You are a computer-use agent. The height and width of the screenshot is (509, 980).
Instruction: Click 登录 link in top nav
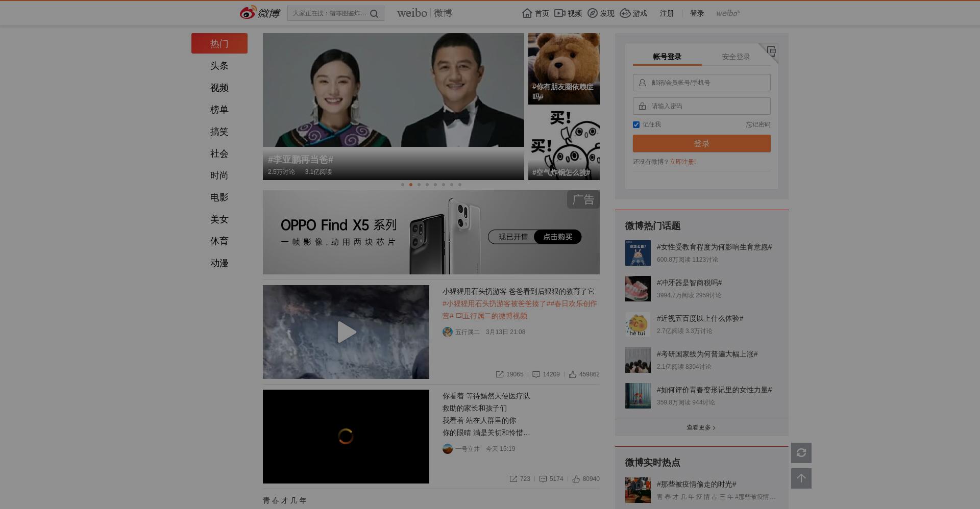[697, 13]
